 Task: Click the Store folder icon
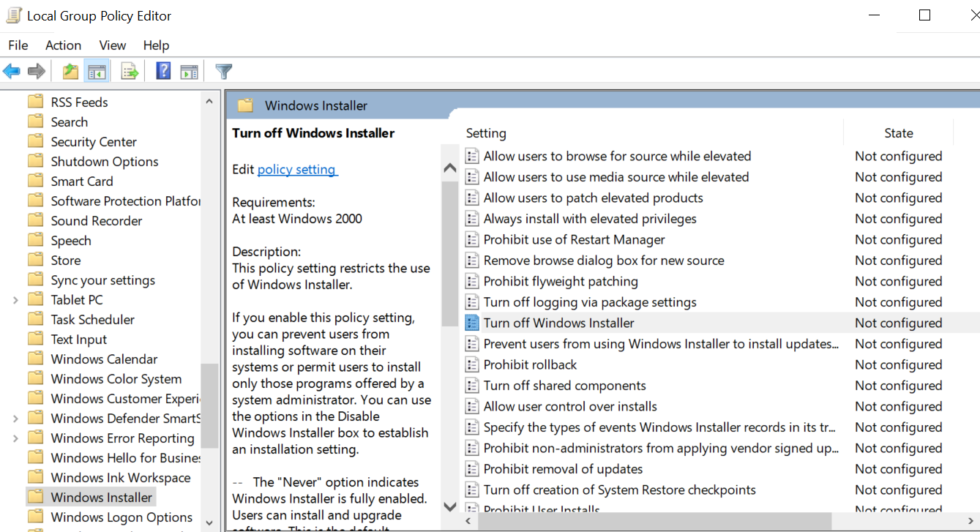[x=35, y=260]
